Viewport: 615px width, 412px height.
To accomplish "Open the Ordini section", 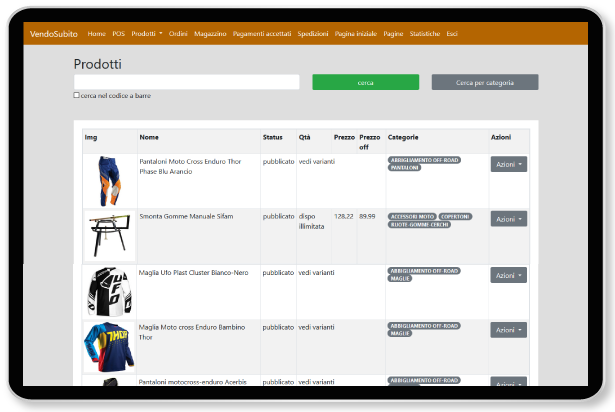I will coord(178,34).
